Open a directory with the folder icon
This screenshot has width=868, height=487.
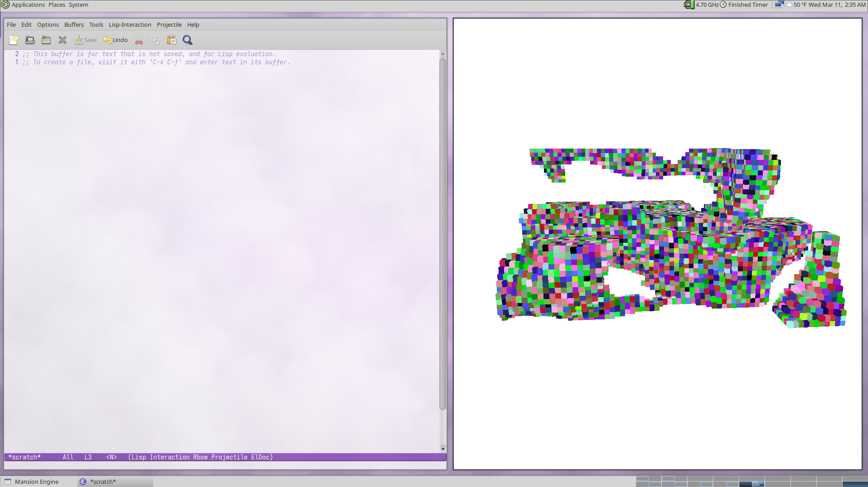point(46,40)
